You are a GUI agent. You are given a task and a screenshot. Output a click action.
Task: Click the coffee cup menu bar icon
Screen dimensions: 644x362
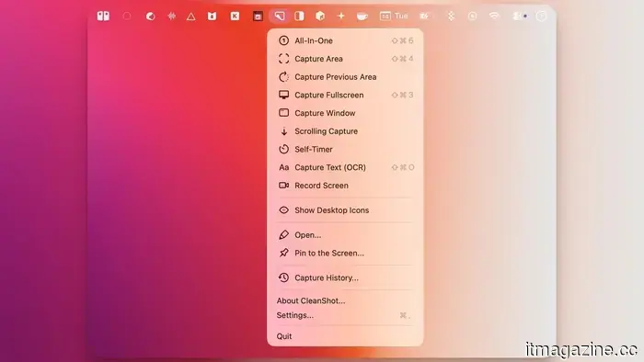coord(362,17)
